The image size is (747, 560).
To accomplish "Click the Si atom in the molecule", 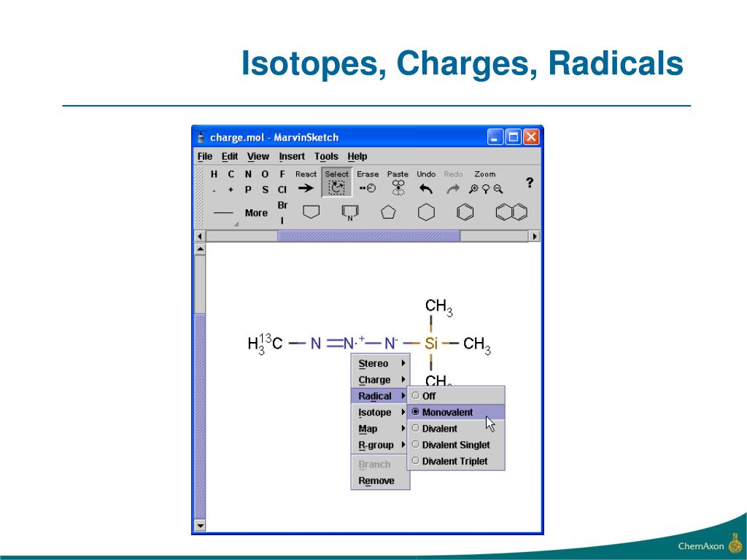I will click(431, 343).
